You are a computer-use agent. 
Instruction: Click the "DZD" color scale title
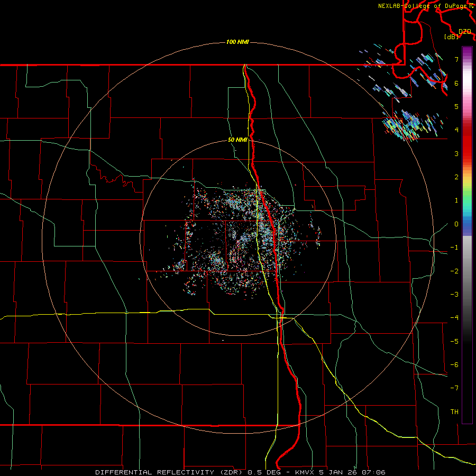pyautogui.click(x=465, y=32)
